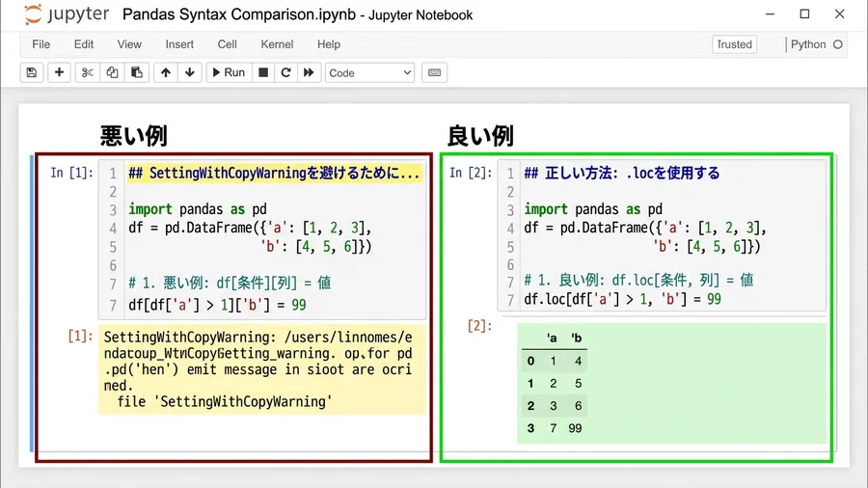Open the Cell menu
Image resolution: width=868 pixels, height=488 pixels.
point(227,44)
